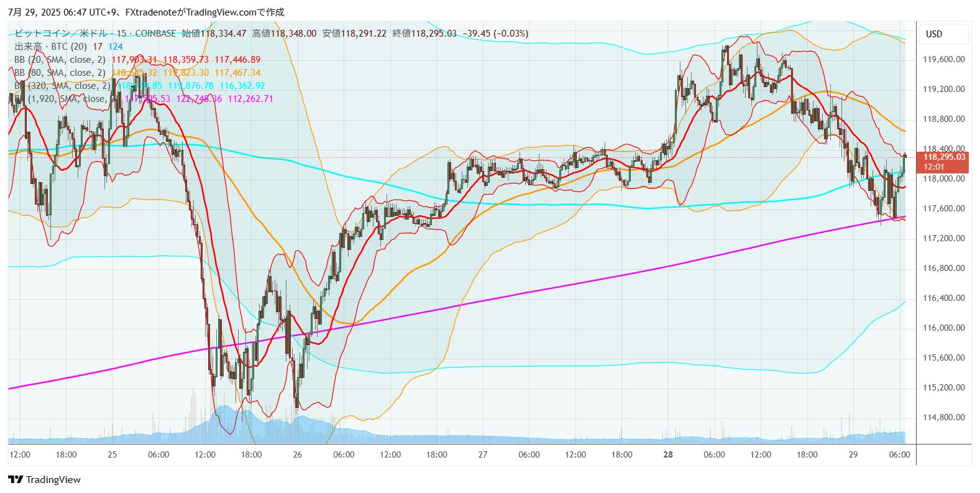Click the volume value 124
The height and width of the screenshot is (493, 980).
pos(116,47)
